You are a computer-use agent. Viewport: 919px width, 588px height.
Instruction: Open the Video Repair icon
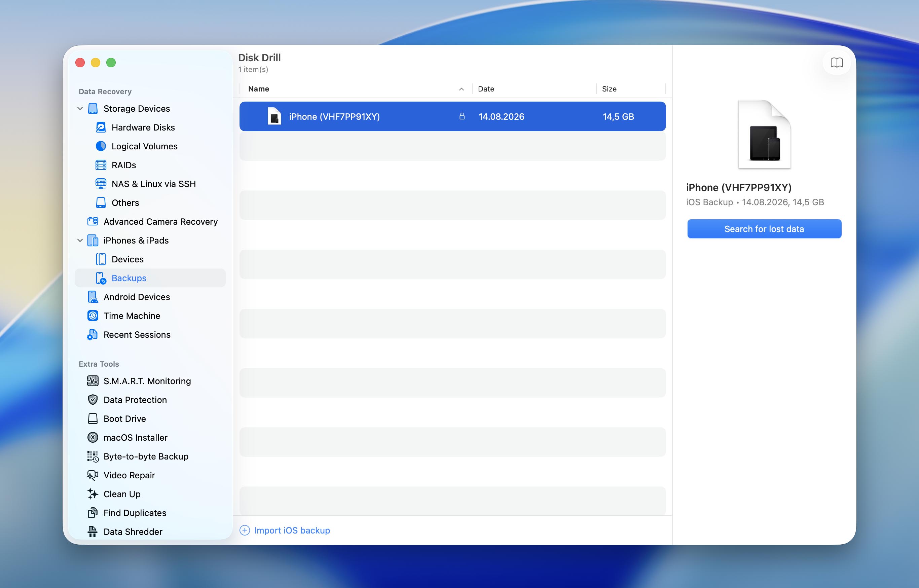pos(93,475)
